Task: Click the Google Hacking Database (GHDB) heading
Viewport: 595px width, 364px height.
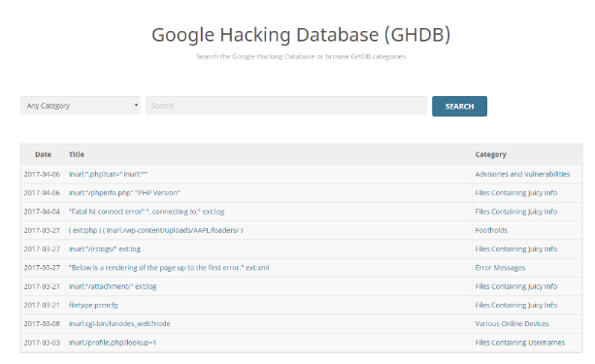Action: coord(301,35)
